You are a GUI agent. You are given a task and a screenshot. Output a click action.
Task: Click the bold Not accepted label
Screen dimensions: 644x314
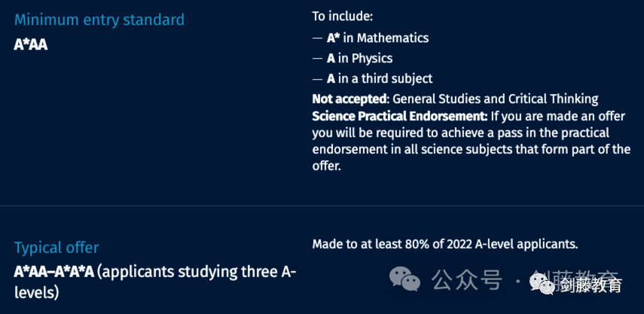point(349,99)
